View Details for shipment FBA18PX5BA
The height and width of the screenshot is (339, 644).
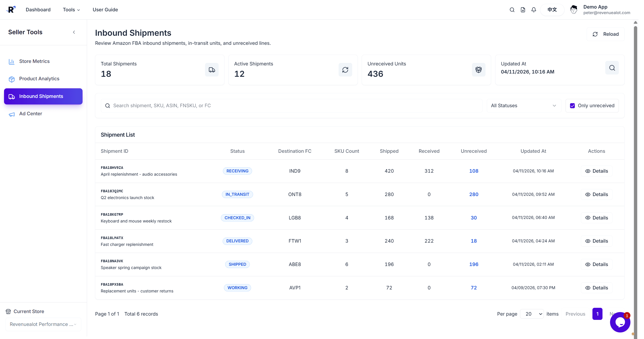[x=596, y=288]
